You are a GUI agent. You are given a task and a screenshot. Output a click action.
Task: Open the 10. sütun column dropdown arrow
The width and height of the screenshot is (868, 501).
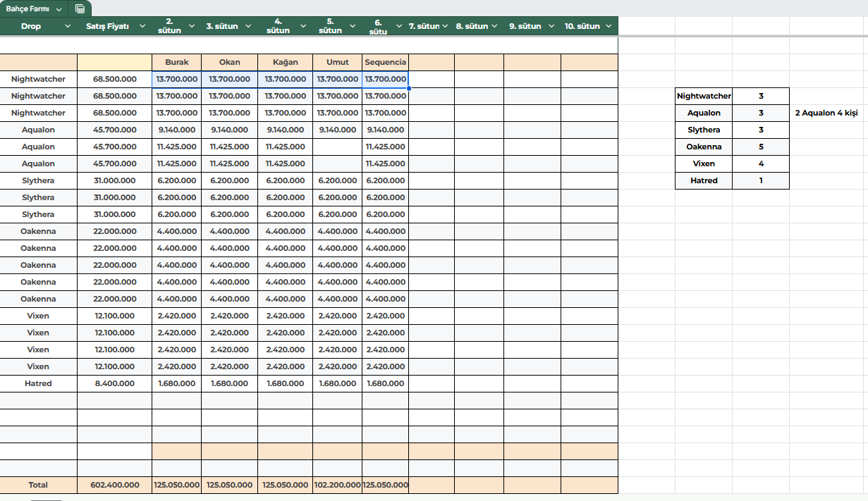pos(608,26)
